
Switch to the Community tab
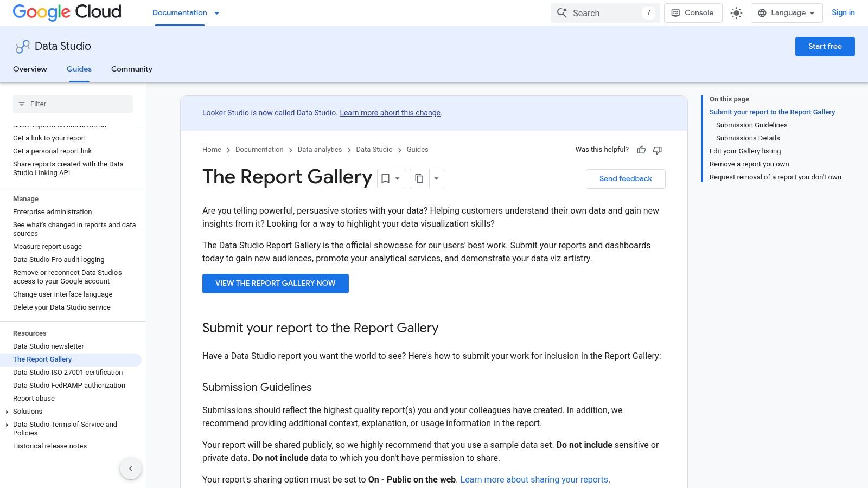[132, 69]
